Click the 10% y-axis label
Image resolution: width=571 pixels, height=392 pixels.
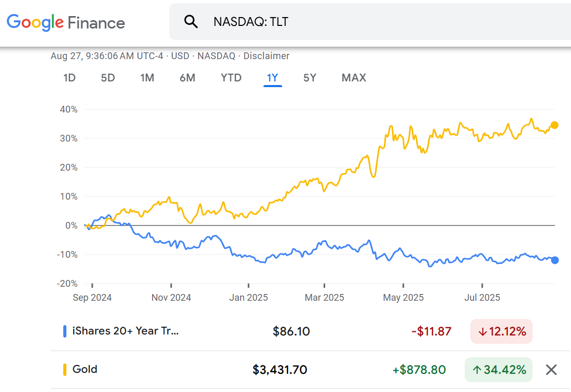pos(69,197)
